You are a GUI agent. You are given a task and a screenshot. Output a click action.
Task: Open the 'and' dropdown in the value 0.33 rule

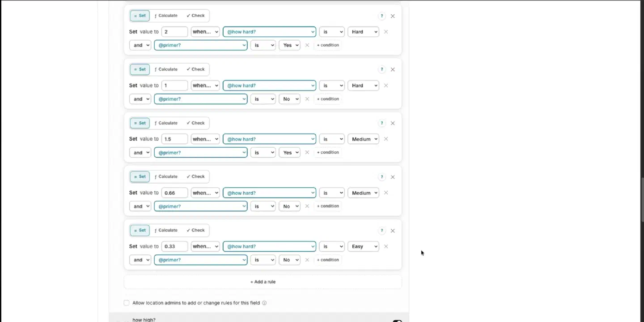coord(140,260)
